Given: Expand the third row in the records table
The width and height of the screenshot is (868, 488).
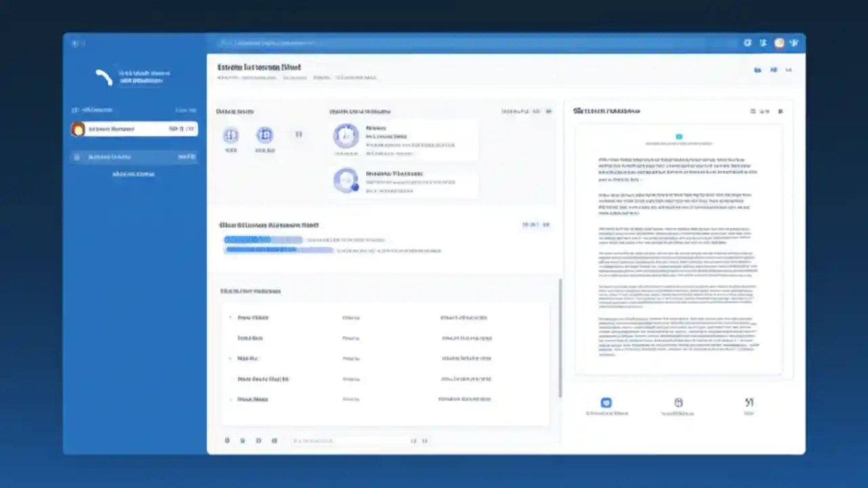Looking at the screenshot, I should click(230, 358).
